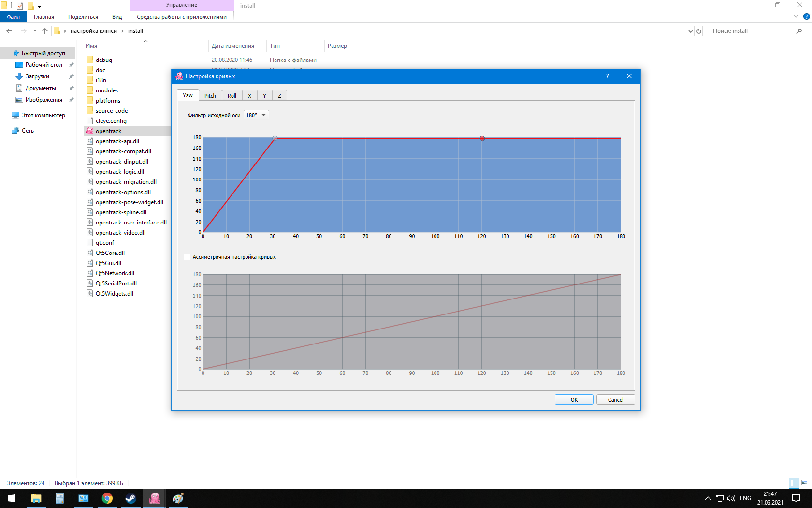Screen dimensions: 812x508
Task: Open the Windows Start menu
Action: pos(12,498)
